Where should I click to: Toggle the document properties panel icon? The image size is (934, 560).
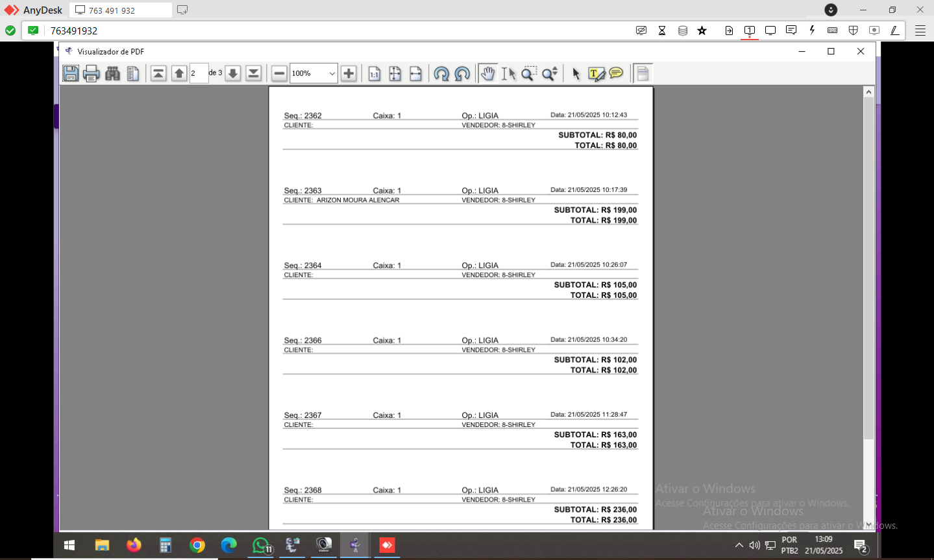[x=643, y=73]
